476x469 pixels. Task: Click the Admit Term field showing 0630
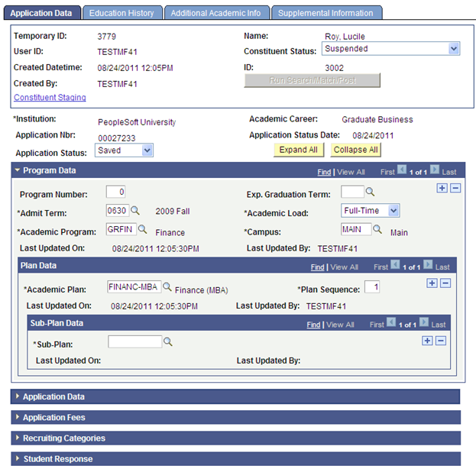(118, 210)
